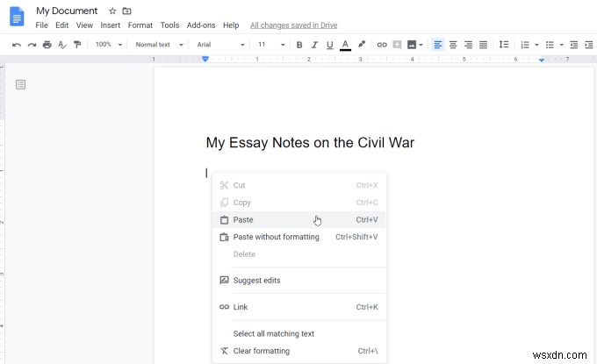Toggle Underline formatting
The height and width of the screenshot is (364, 597).
point(329,45)
